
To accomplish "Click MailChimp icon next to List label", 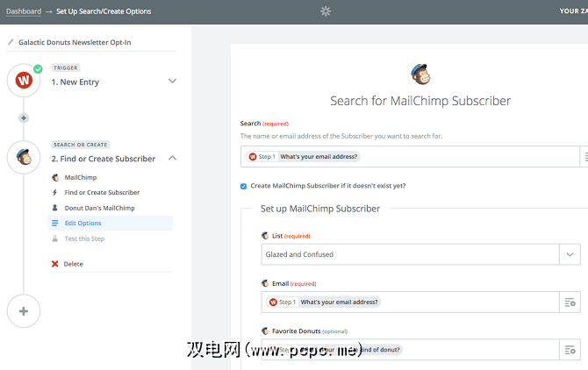I will [x=265, y=236].
